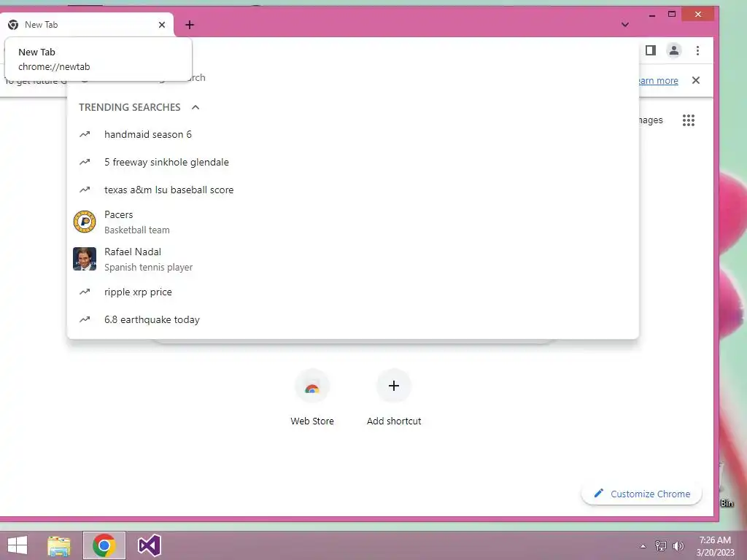Toggle the side panel icon
The image size is (747, 560).
(x=651, y=50)
